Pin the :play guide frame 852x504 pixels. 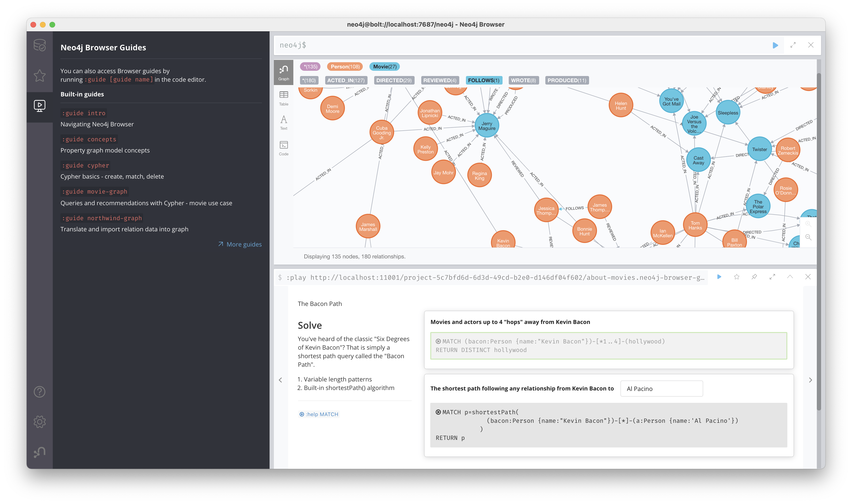pos(754,277)
